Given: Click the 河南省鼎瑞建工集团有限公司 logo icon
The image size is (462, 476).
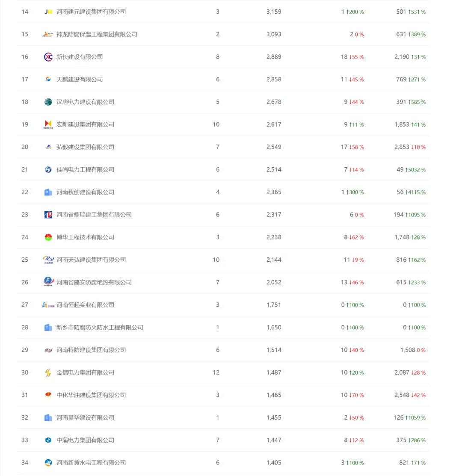Looking at the screenshot, I should point(48,215).
